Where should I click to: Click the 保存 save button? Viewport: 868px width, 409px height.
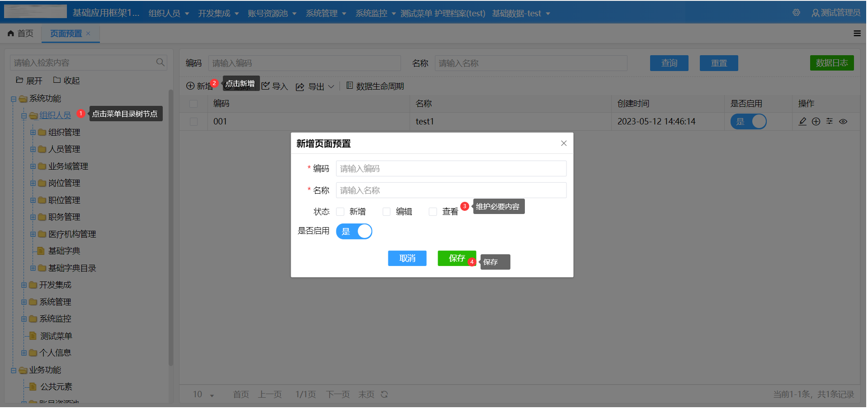[456, 258]
